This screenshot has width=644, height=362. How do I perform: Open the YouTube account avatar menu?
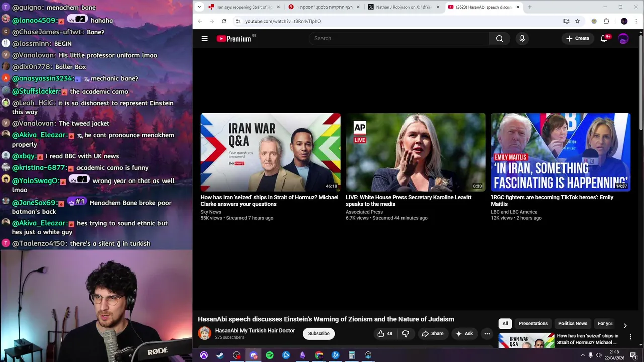623,38
